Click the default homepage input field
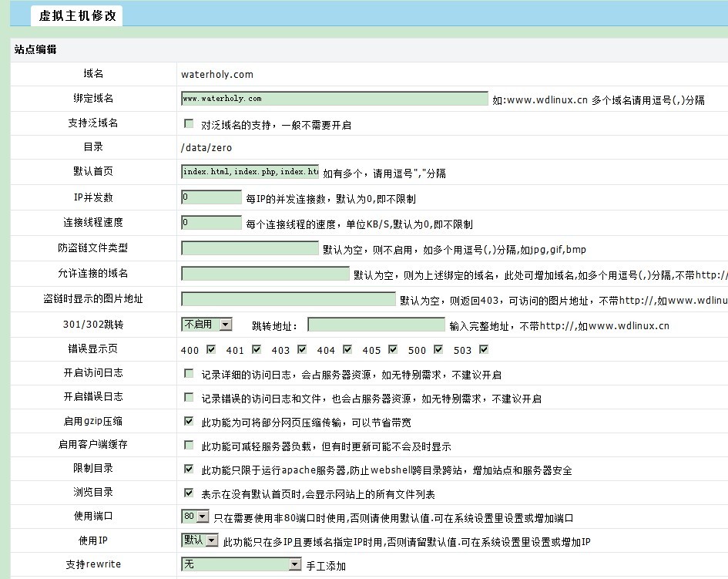The image size is (728, 579). (250, 172)
